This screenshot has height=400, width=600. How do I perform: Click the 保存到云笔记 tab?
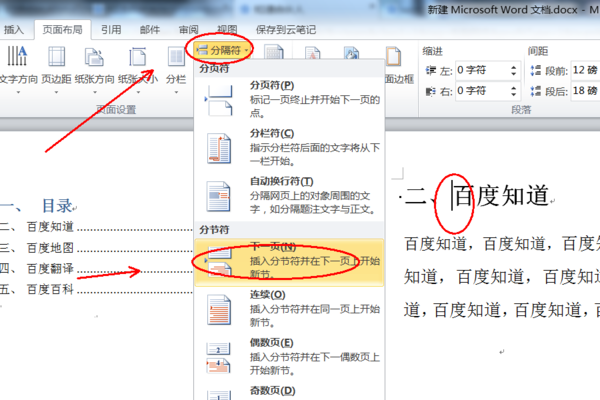pyautogui.click(x=286, y=30)
